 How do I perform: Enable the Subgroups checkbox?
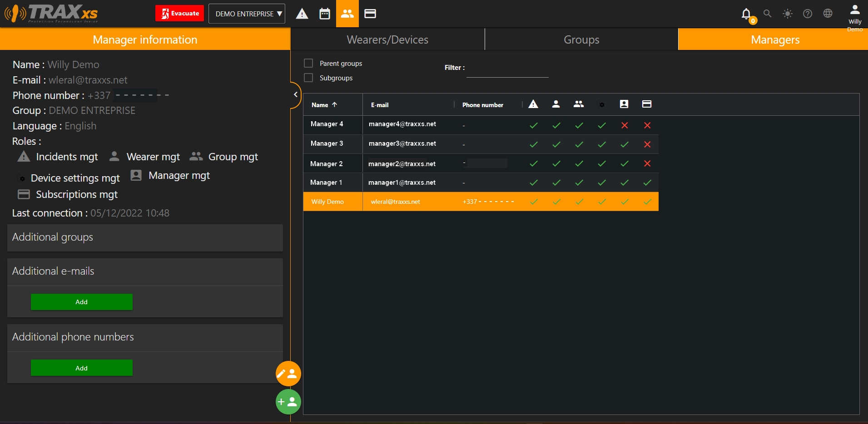pos(308,78)
